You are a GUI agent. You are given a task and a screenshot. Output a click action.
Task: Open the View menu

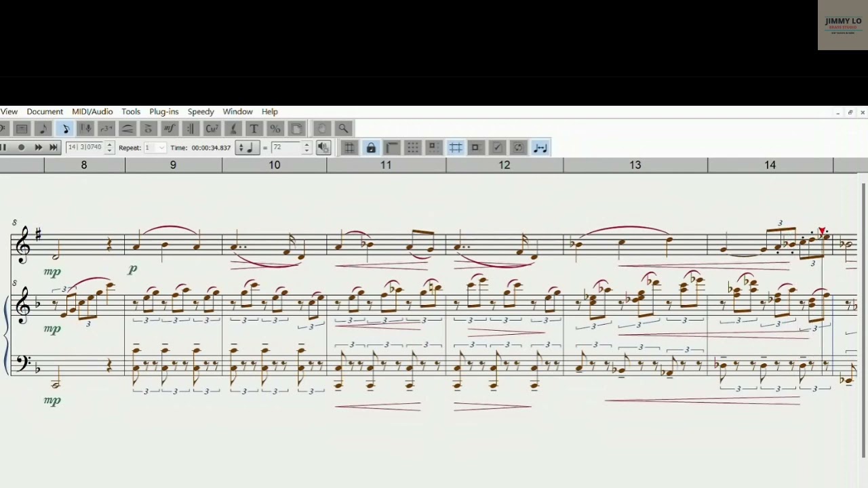(9, 112)
